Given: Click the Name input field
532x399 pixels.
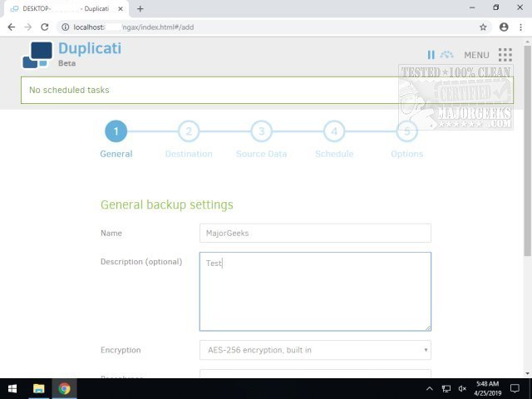Looking at the screenshot, I should point(315,233).
